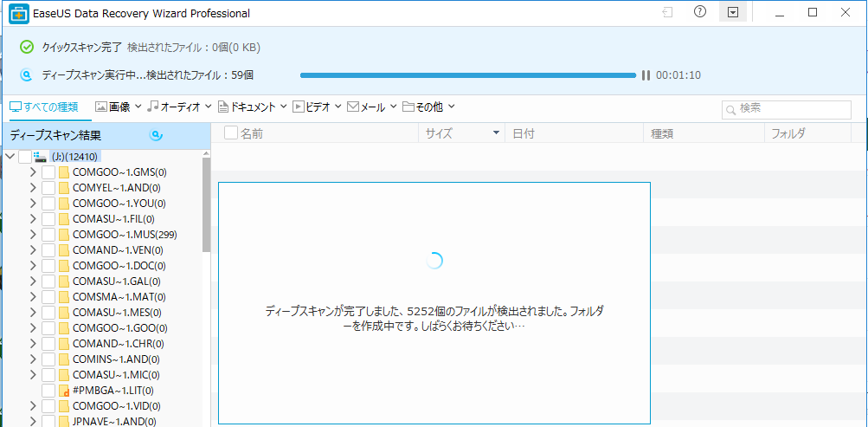Check the COMGOO~1.MUS folder checkbox
The height and width of the screenshot is (427, 868).
(x=48, y=235)
